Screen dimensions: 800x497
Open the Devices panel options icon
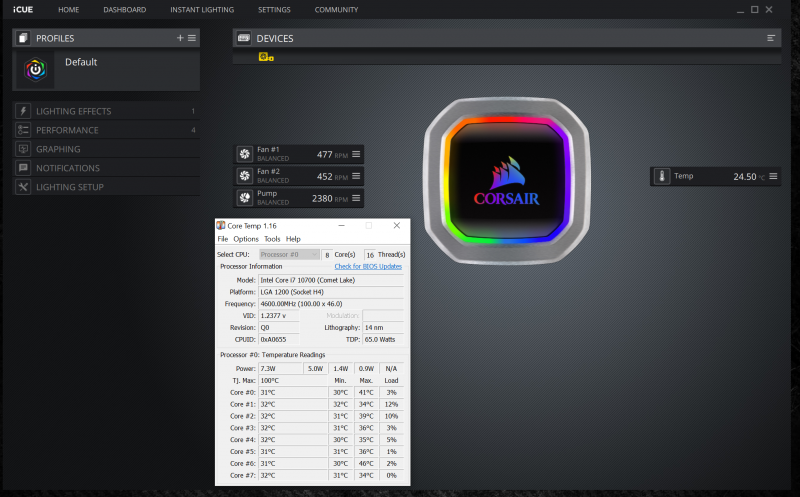[771, 38]
